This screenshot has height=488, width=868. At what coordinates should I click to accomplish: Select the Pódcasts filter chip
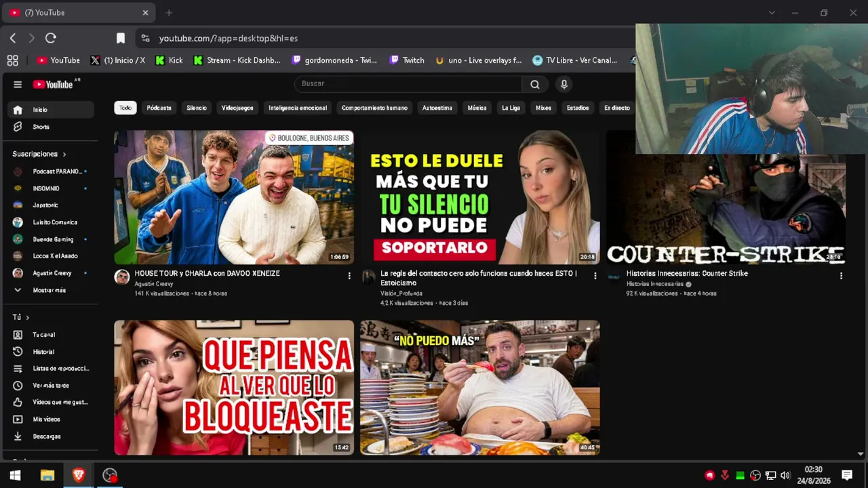(159, 108)
